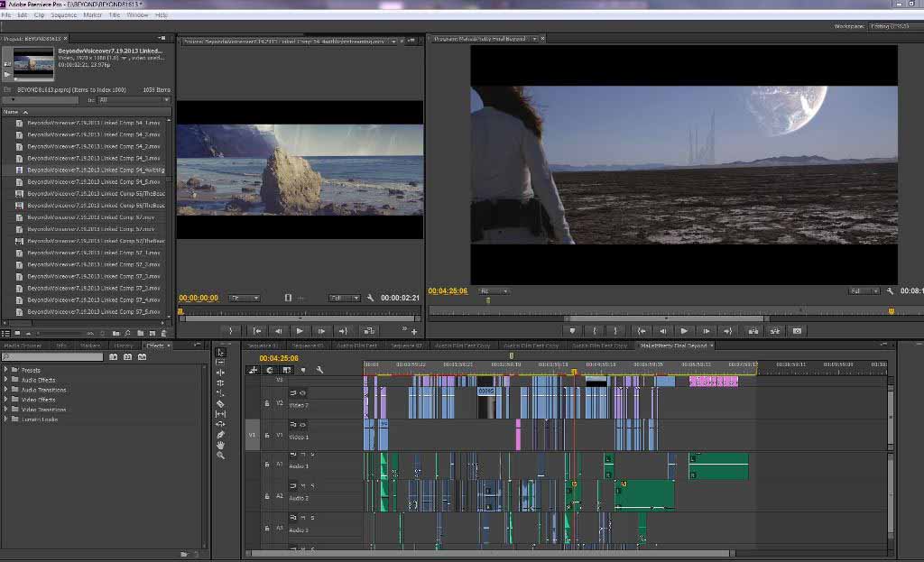Image resolution: width=924 pixels, height=562 pixels.
Task: Toggle nest sequences button in timeline header
Action: [254, 370]
